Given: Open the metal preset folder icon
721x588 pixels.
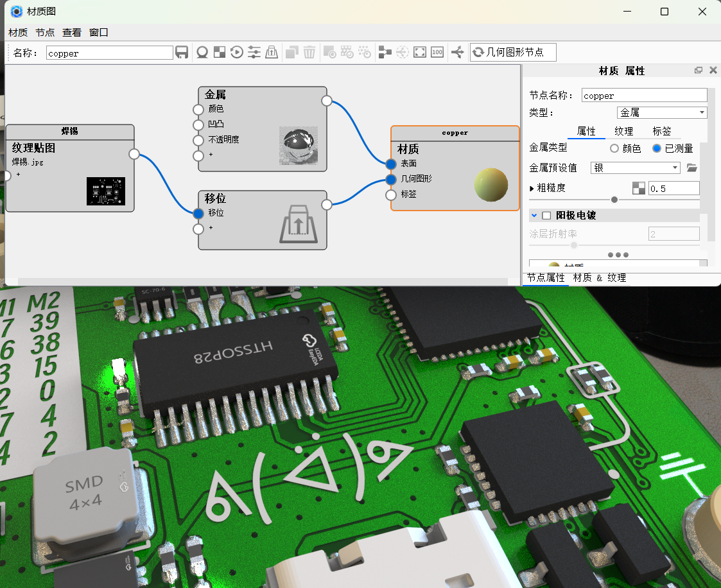Looking at the screenshot, I should point(691,168).
